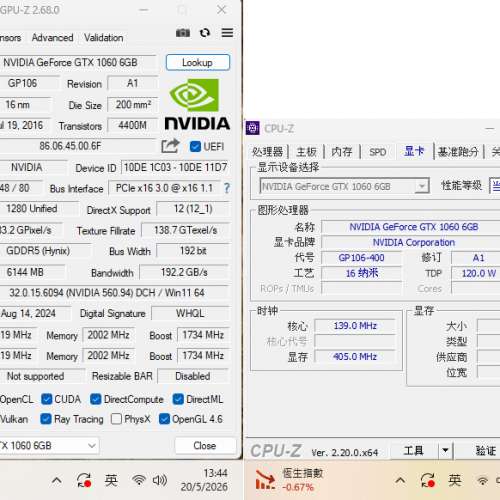Click the BIOS export share icon
The height and width of the screenshot is (500, 500).
(x=170, y=146)
